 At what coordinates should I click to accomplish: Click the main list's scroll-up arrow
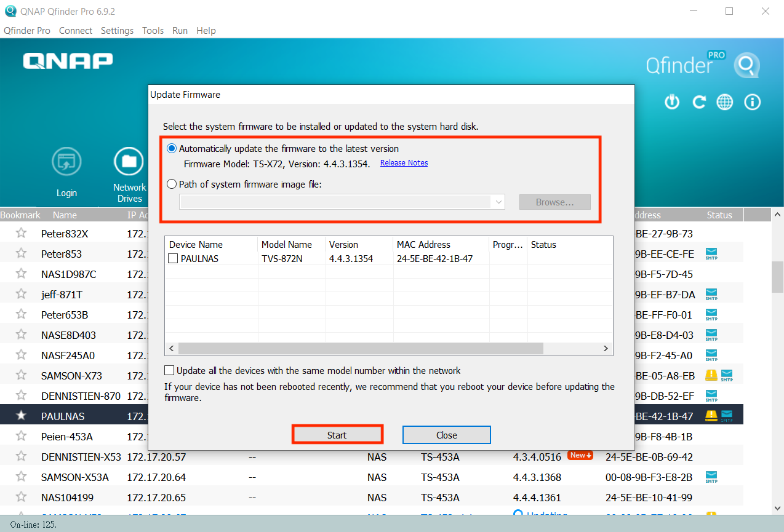point(777,215)
